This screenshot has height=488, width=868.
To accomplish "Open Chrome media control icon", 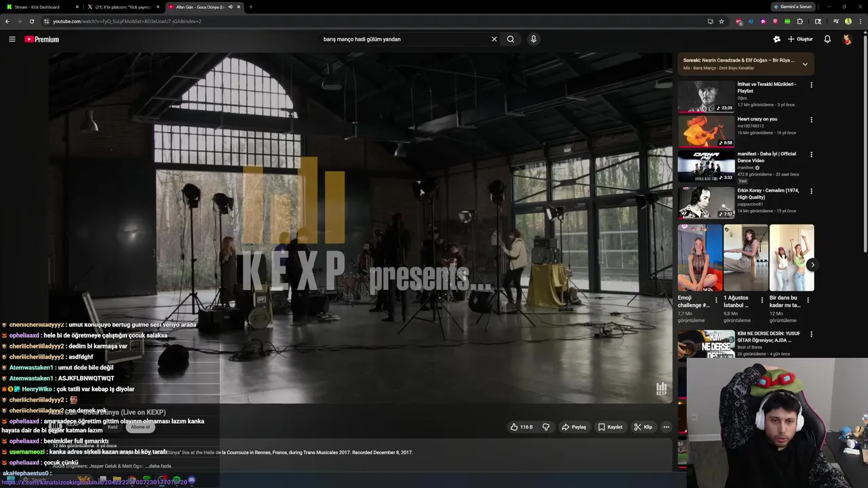I will click(x=835, y=21).
